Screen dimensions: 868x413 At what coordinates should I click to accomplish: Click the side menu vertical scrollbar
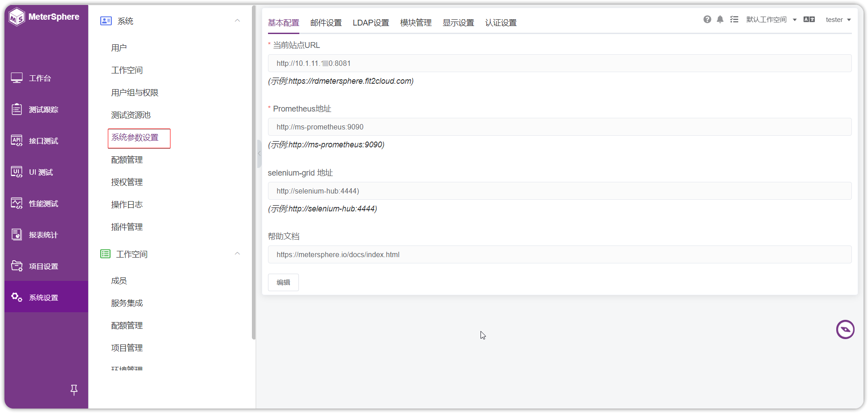tap(254, 172)
